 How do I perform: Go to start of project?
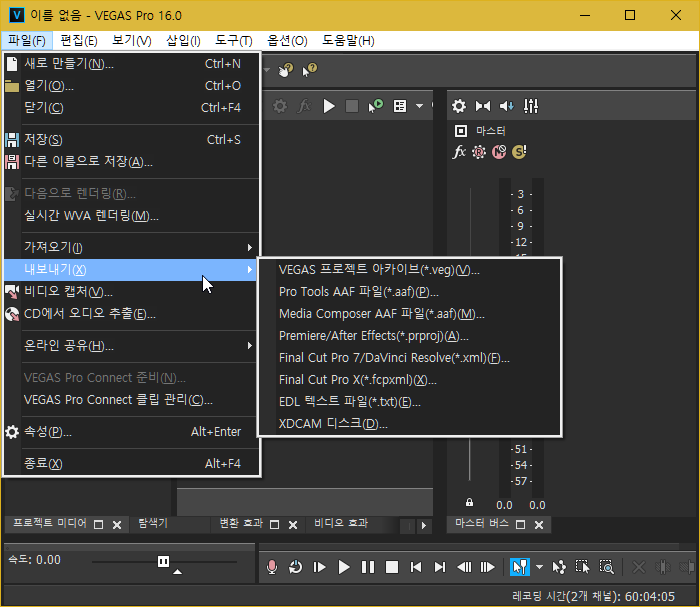coord(416,567)
